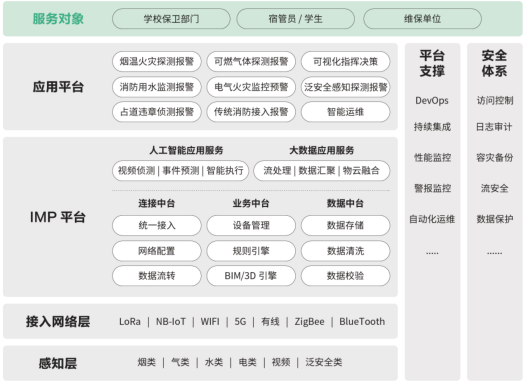This screenshot has height=383, width=526.
Task: Click 流处理 | 数据汇聚 | 物云融合 pill
Action: pos(322,170)
